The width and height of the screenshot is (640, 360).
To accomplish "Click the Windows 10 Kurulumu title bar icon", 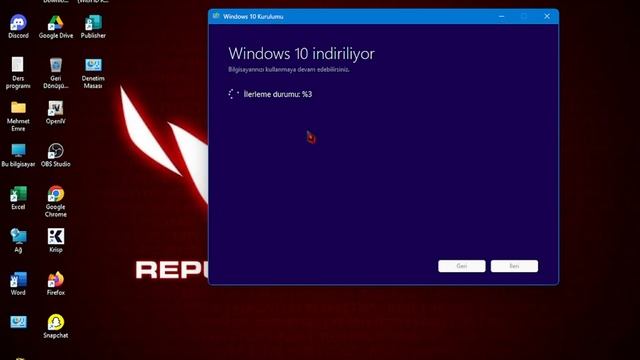I will [x=216, y=16].
